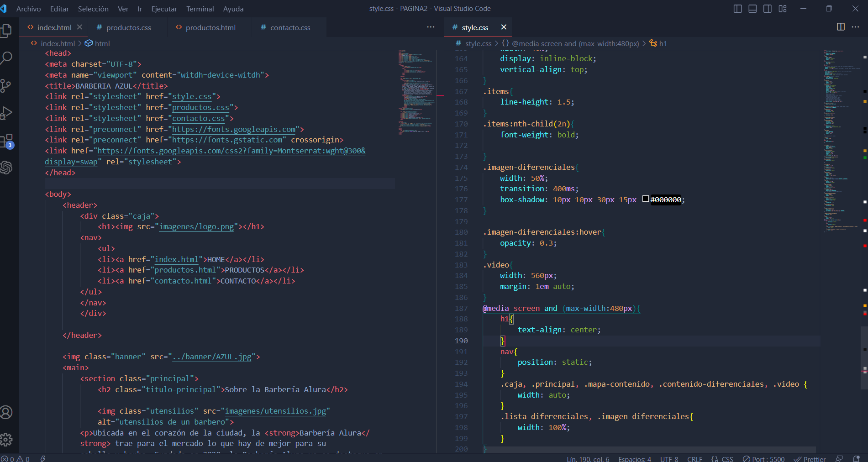Click #000000 color swatch in box-shadow
Screen dimensions: 868x462
tap(646, 199)
